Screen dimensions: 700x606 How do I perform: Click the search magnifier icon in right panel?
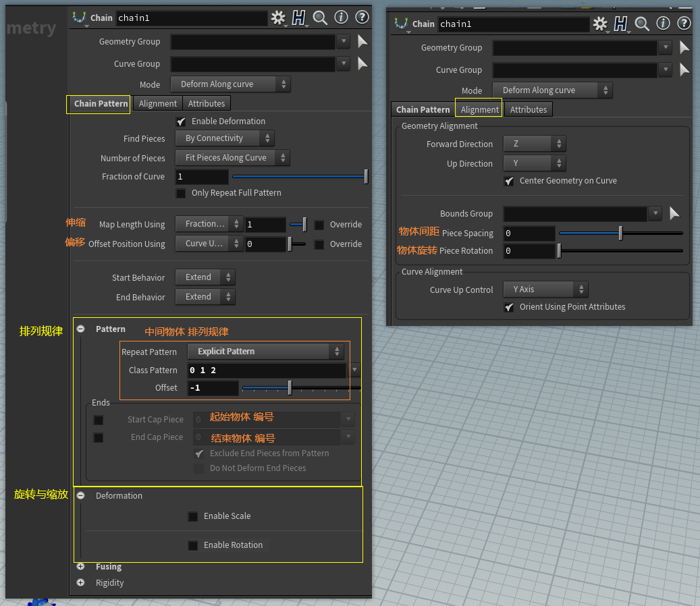point(642,24)
